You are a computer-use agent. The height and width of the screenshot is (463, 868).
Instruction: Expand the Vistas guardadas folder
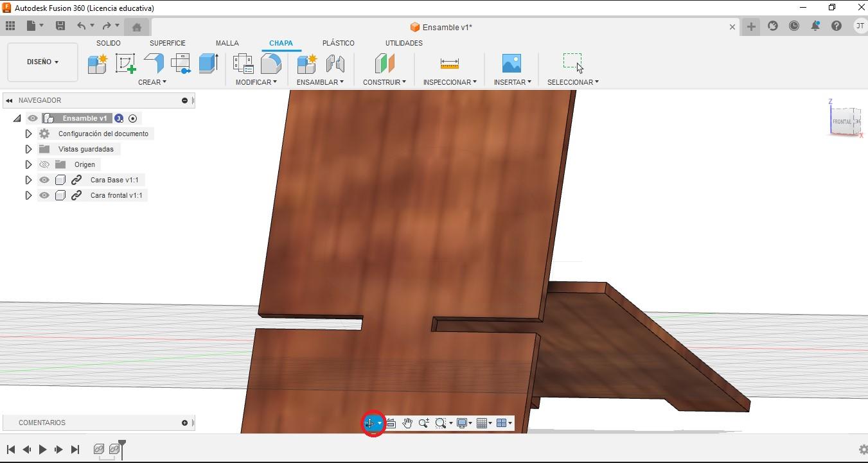28,149
